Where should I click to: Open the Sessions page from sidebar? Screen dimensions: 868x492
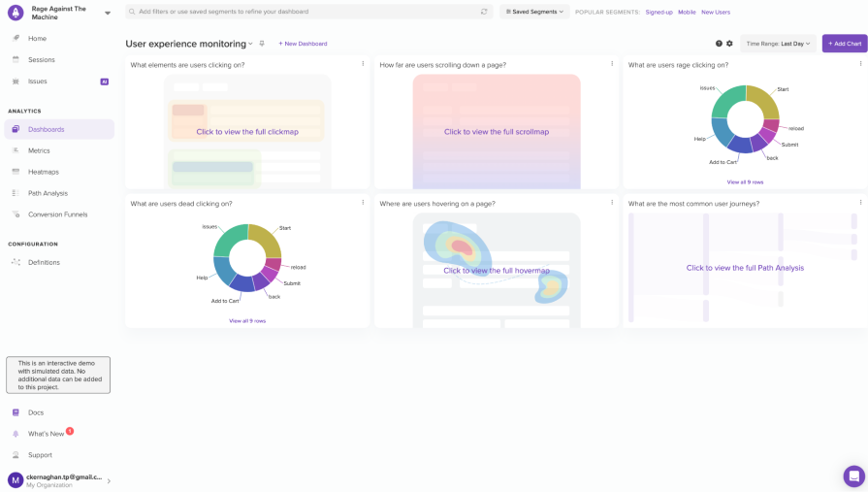pos(41,60)
